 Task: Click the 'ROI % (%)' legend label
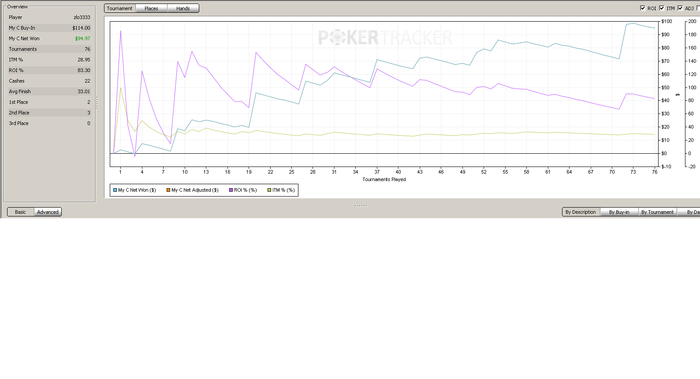coord(246,190)
